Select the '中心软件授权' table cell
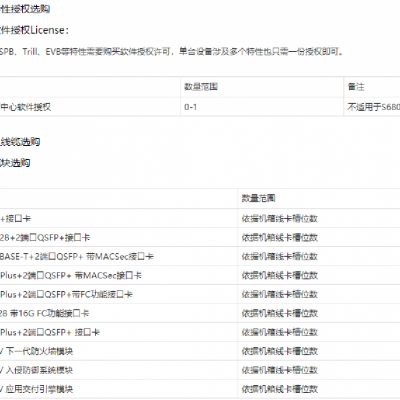Viewport: 400px width, 400px height. click(26, 107)
